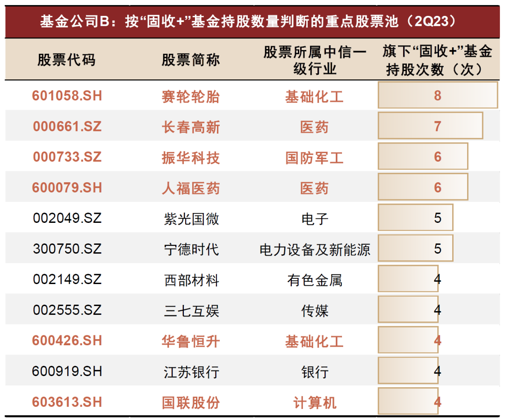Screen dimensions: 505x420
Task: Select the count 4 in the 华鲁恒升 row
Action: click(x=437, y=341)
